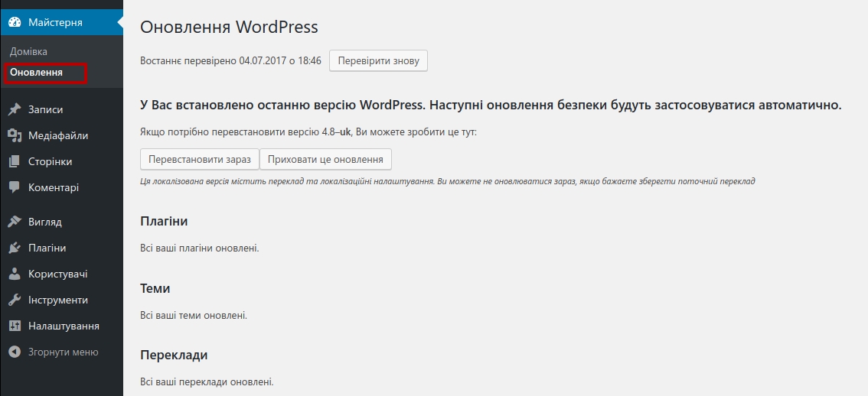Open the Записи menu
The width and height of the screenshot is (868, 396).
point(61,109)
